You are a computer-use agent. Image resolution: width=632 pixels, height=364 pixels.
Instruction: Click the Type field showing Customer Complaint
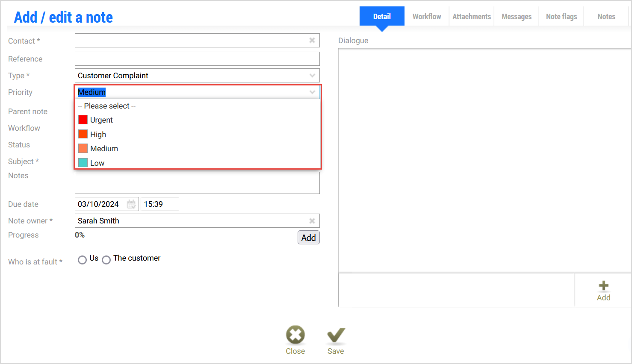(x=197, y=76)
